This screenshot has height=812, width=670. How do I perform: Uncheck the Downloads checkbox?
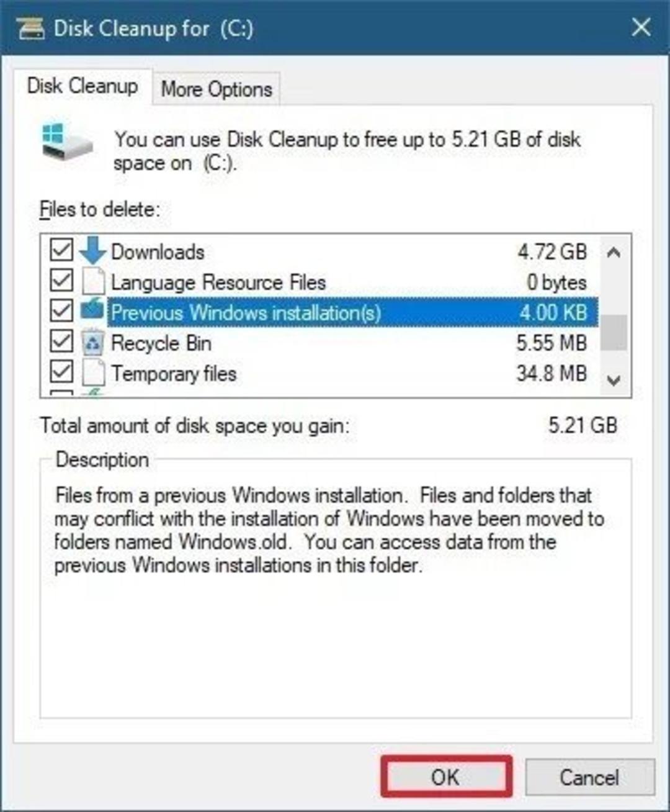[x=61, y=250]
